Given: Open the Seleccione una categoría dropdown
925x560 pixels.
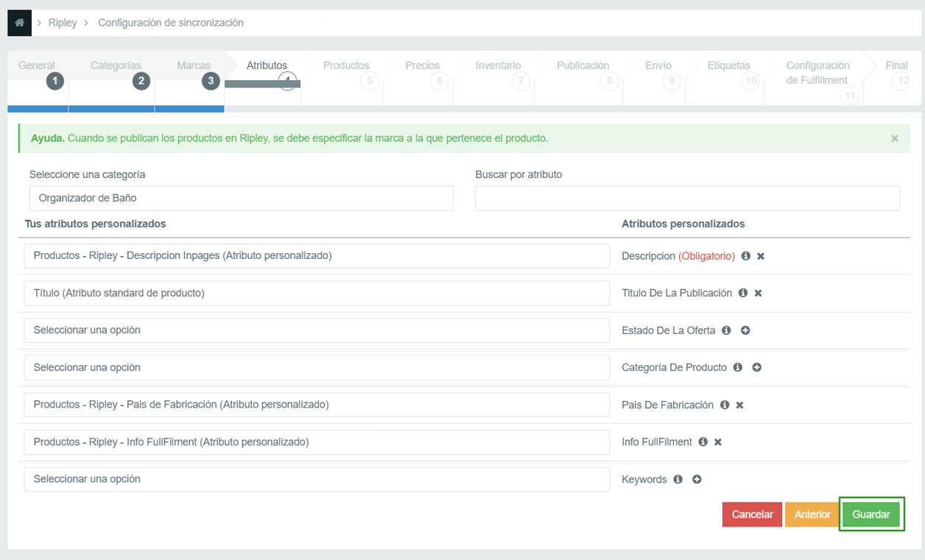Looking at the screenshot, I should click(x=242, y=198).
